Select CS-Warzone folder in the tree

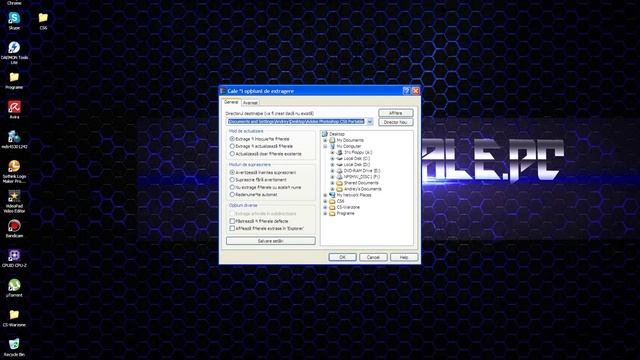[x=348, y=207]
